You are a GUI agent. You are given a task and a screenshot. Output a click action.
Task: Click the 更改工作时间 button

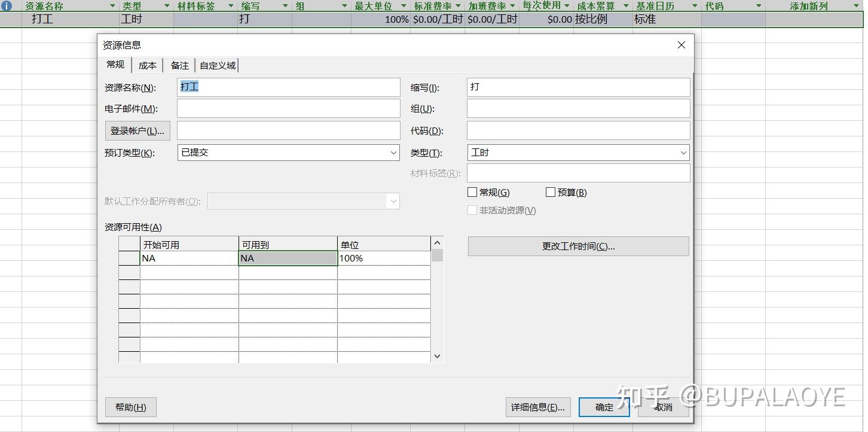point(579,247)
